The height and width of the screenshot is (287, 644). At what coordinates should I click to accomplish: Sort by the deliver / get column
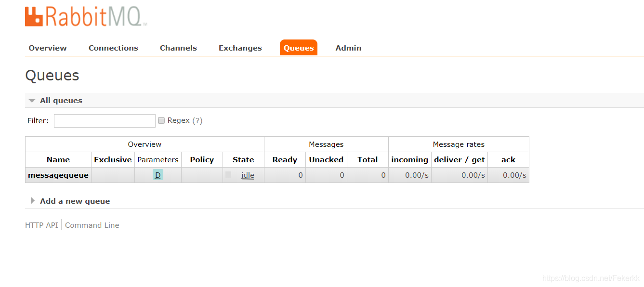(460, 160)
